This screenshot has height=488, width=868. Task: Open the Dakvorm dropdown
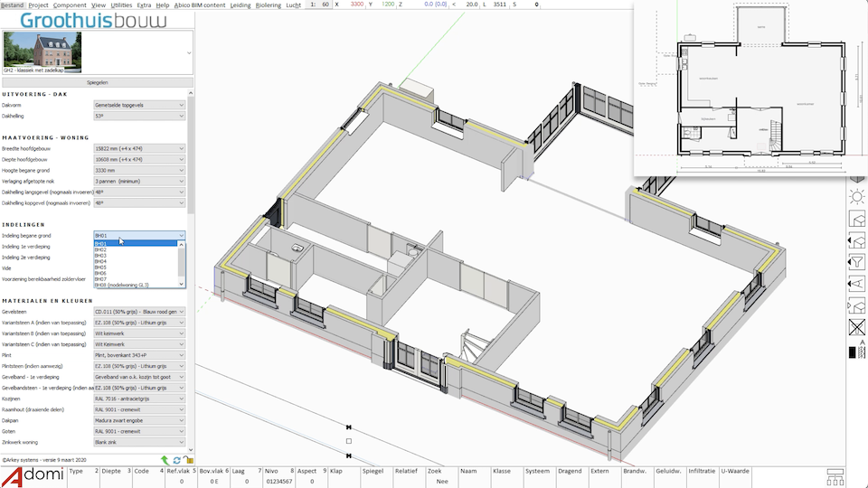[139, 105]
